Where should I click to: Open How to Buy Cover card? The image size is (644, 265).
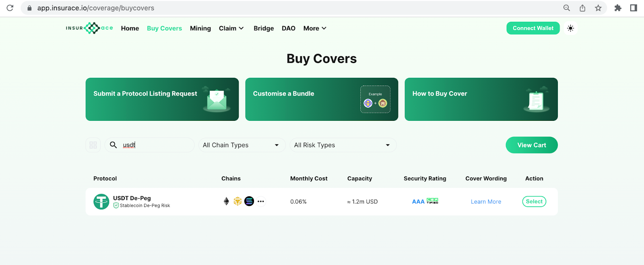(481, 99)
